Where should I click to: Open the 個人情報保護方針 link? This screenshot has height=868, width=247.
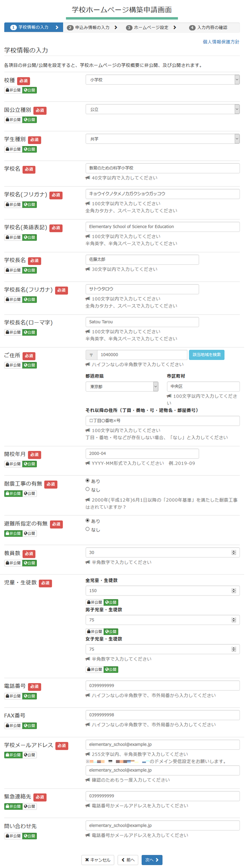click(221, 42)
